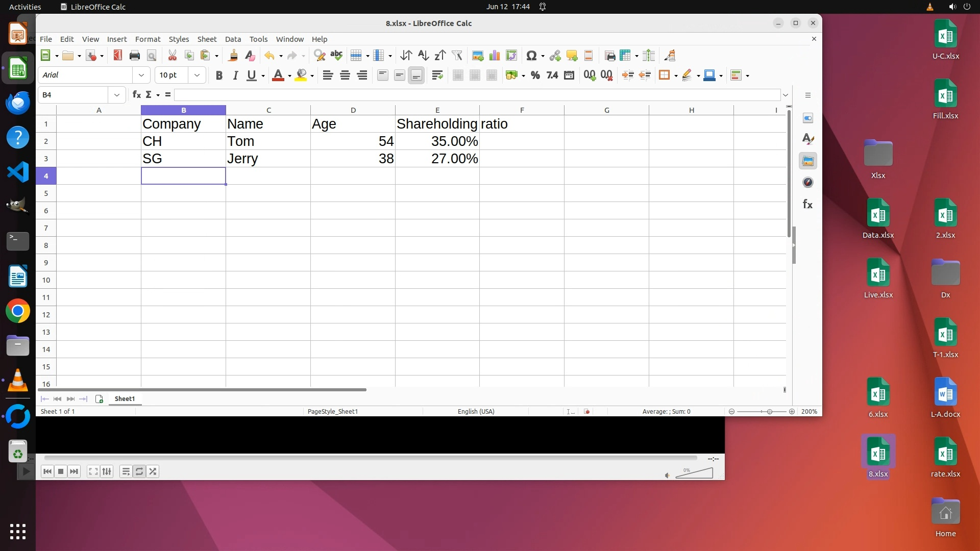This screenshot has height=551, width=980.
Task: Toggle Italic formatting
Action: coord(235,76)
